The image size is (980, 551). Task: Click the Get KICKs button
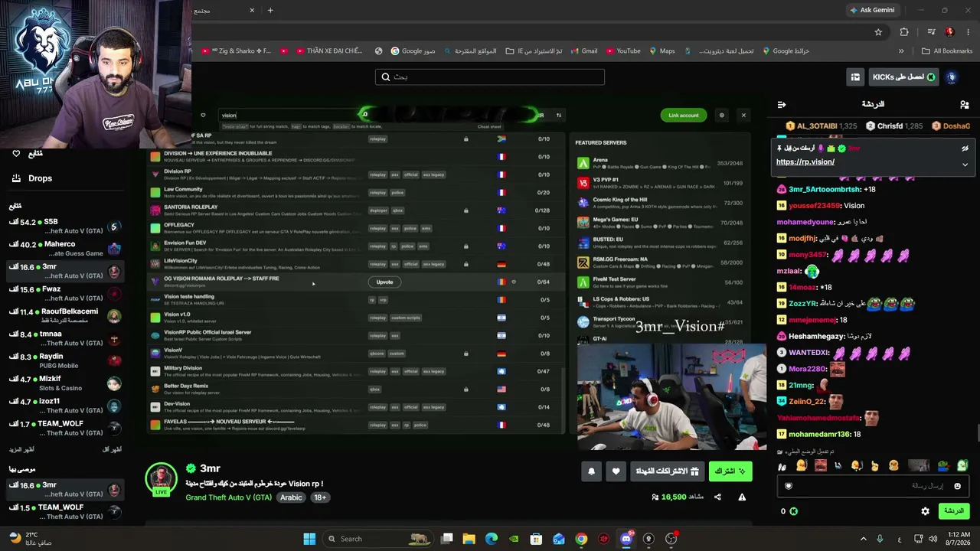903,77
